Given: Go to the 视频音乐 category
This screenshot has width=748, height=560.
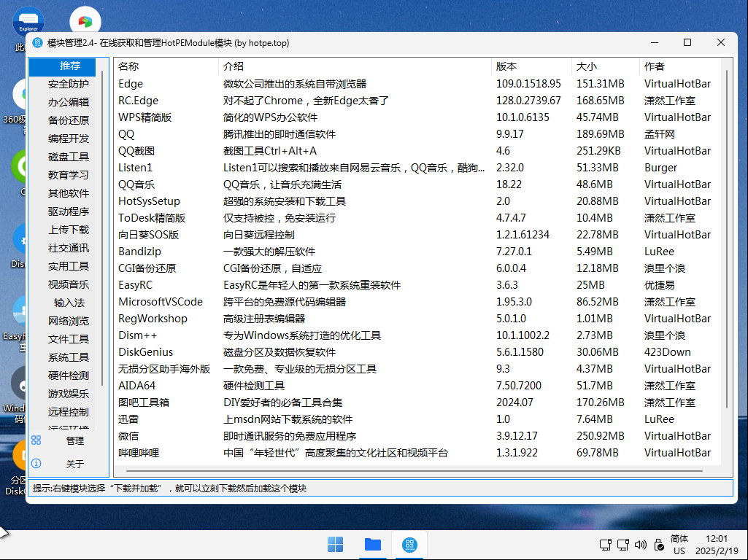Looking at the screenshot, I should 63,284.
